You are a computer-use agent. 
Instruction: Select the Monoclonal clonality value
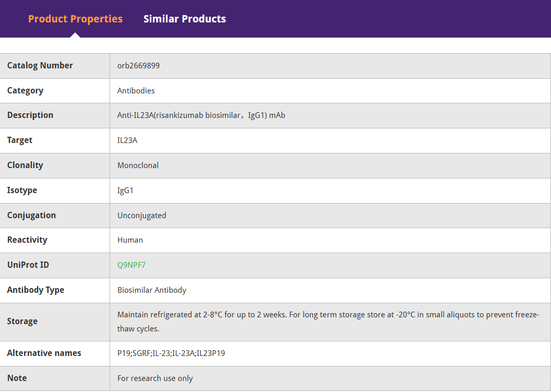coord(138,165)
